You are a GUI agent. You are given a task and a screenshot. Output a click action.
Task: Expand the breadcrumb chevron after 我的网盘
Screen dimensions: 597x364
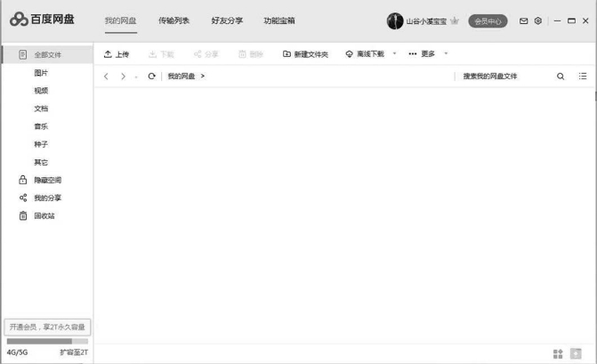[203, 77]
